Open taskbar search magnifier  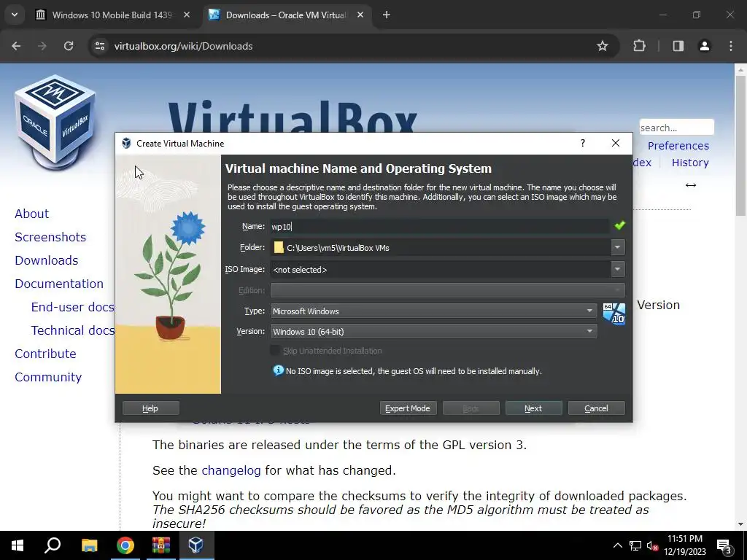[53, 545]
